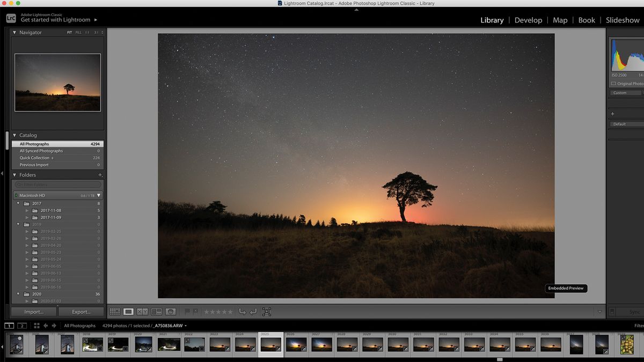
Task: Toggle the Original Photo checkbox
Action: coord(613,83)
